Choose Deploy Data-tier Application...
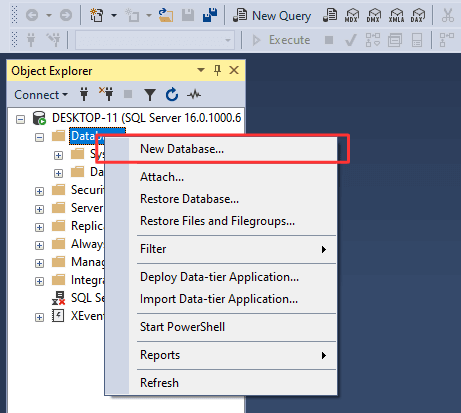Screen dimensions: 461x413 (220, 277)
